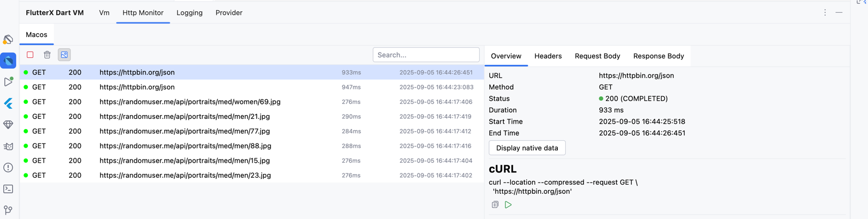This screenshot has width=868, height=219.
Task: Clear requests with the trash icon
Action: pos(47,55)
